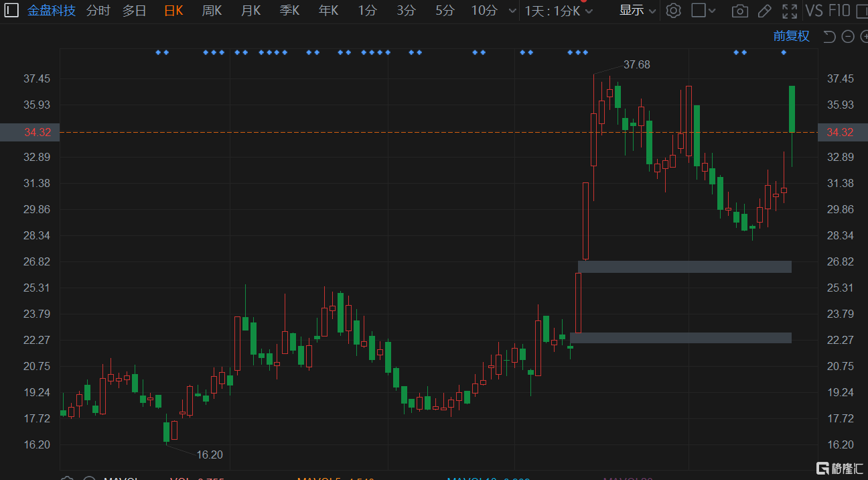
Task: Click the left axis label 37.45
Action: (x=38, y=78)
